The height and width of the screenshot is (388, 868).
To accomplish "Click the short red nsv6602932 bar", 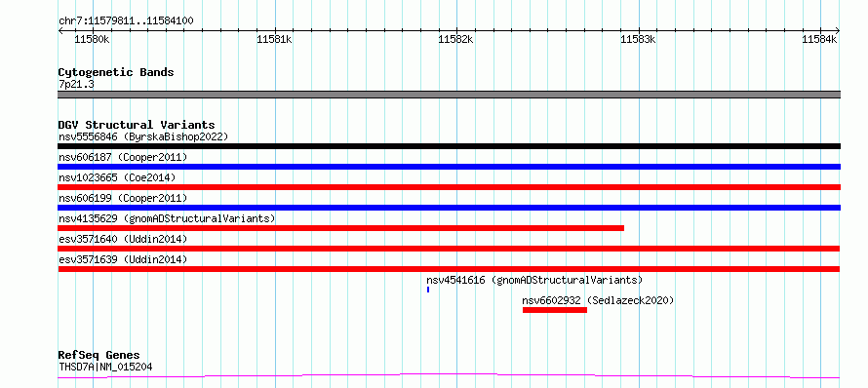I will [x=555, y=310].
